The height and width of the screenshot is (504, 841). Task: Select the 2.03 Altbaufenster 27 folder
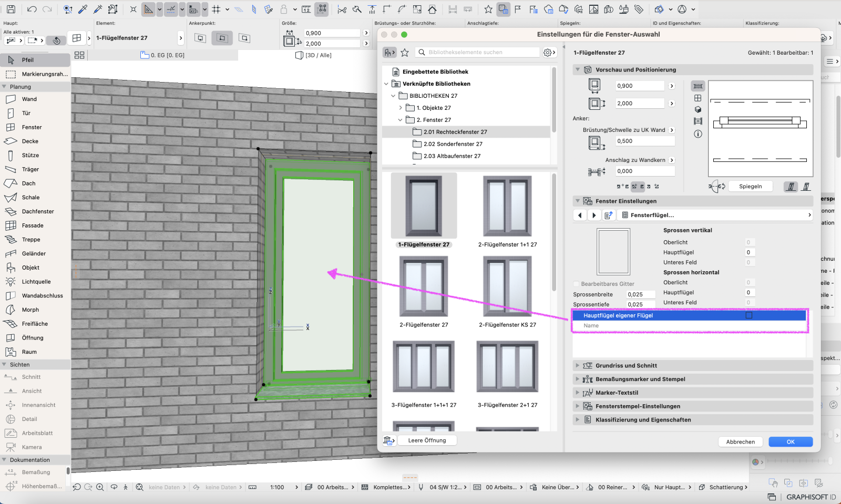452,156
